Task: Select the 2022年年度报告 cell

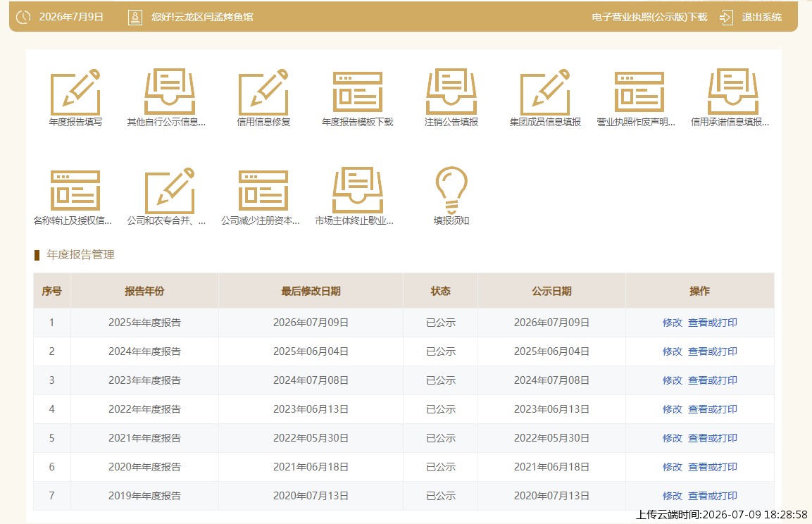Action: point(144,410)
